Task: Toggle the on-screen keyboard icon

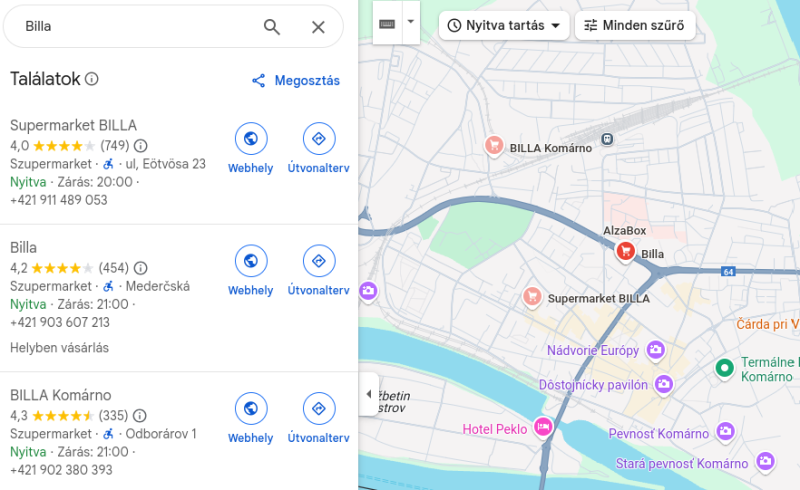Action: pyautogui.click(x=387, y=23)
